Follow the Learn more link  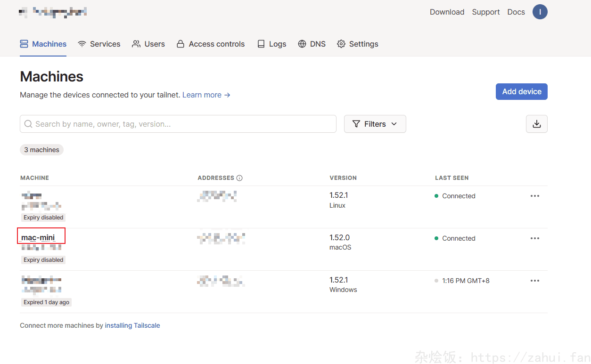[x=206, y=95]
